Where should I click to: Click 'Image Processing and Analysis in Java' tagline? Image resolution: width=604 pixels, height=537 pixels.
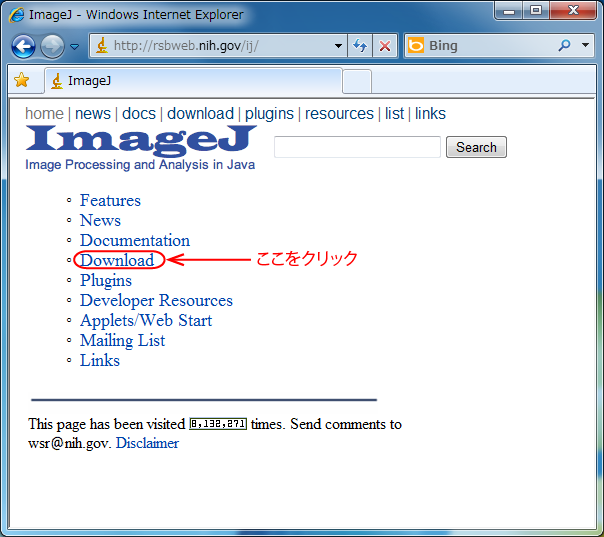coord(140,165)
